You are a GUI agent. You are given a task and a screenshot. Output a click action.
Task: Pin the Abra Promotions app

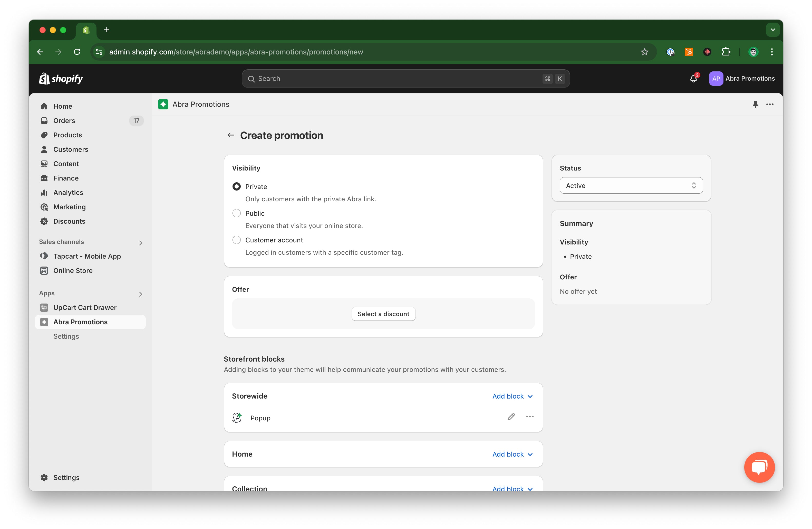pyautogui.click(x=755, y=105)
